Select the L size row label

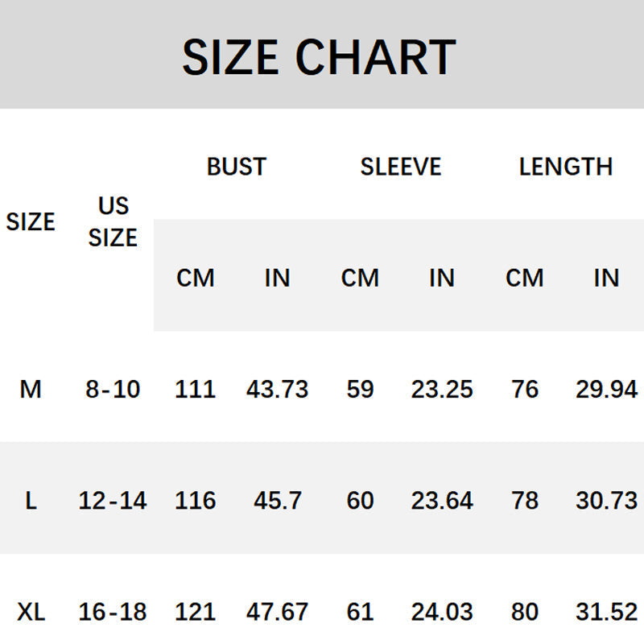point(31,501)
